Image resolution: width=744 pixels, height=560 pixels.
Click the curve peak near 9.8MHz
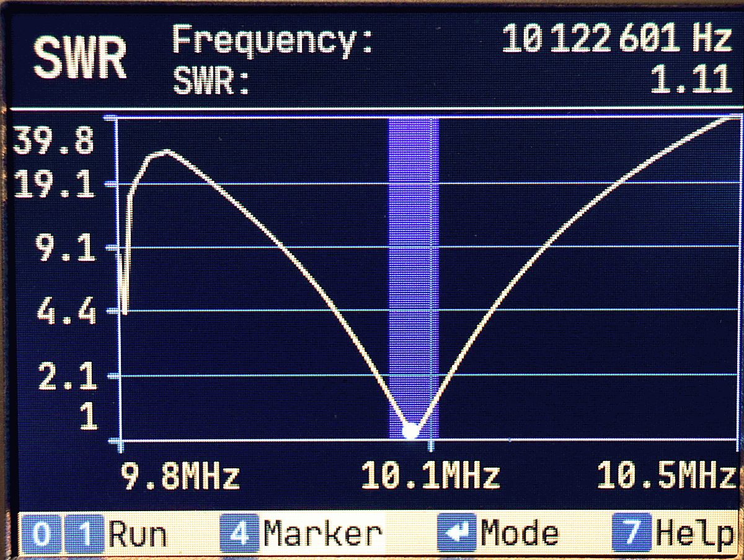(x=166, y=151)
